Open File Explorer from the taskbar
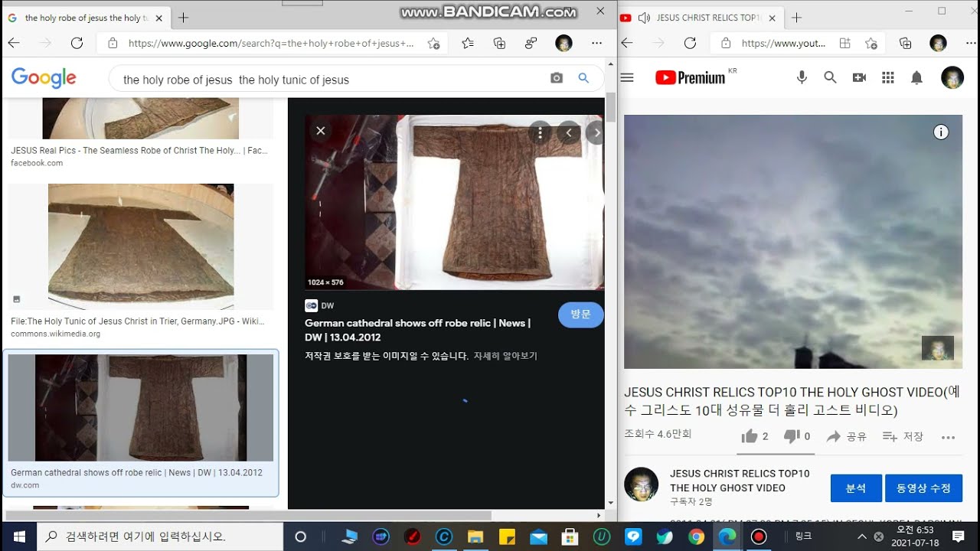Viewport: 980px width, 551px height. (475, 536)
